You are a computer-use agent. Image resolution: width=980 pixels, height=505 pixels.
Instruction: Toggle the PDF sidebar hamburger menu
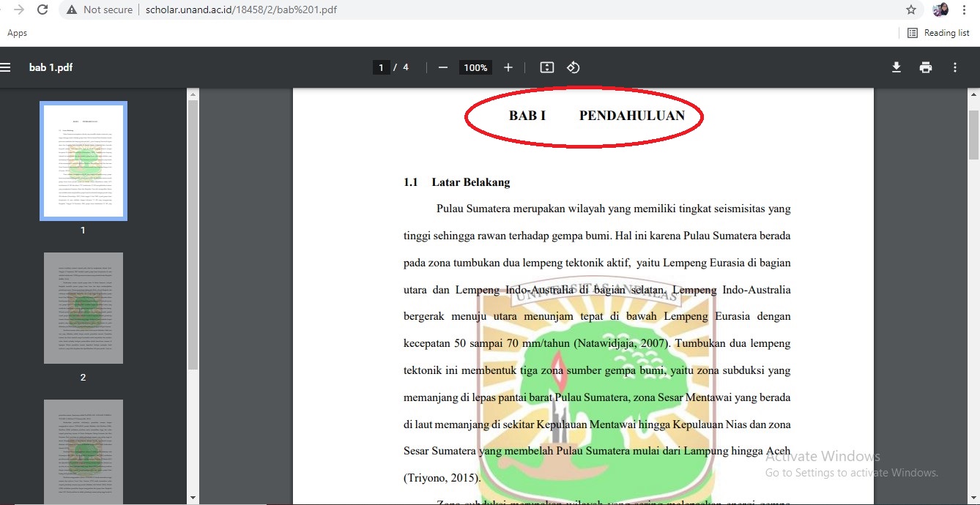[6, 67]
